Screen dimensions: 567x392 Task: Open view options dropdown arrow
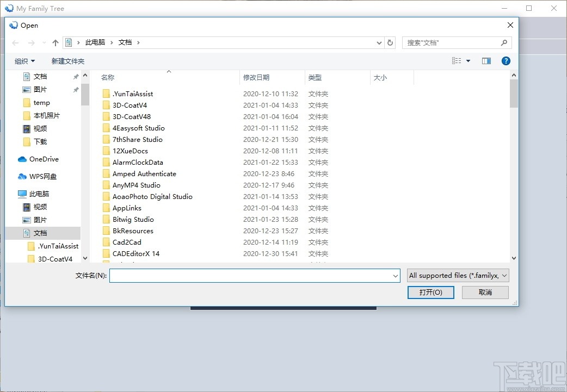point(469,61)
